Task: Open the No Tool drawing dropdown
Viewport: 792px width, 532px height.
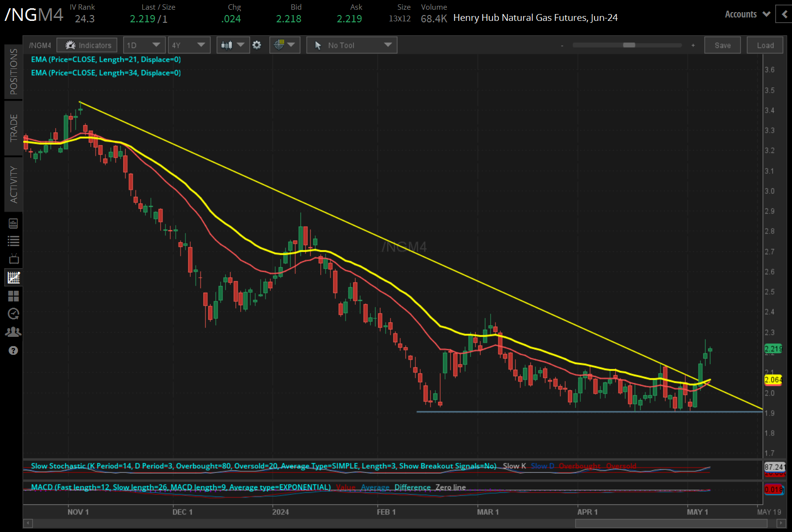Action: [x=352, y=45]
